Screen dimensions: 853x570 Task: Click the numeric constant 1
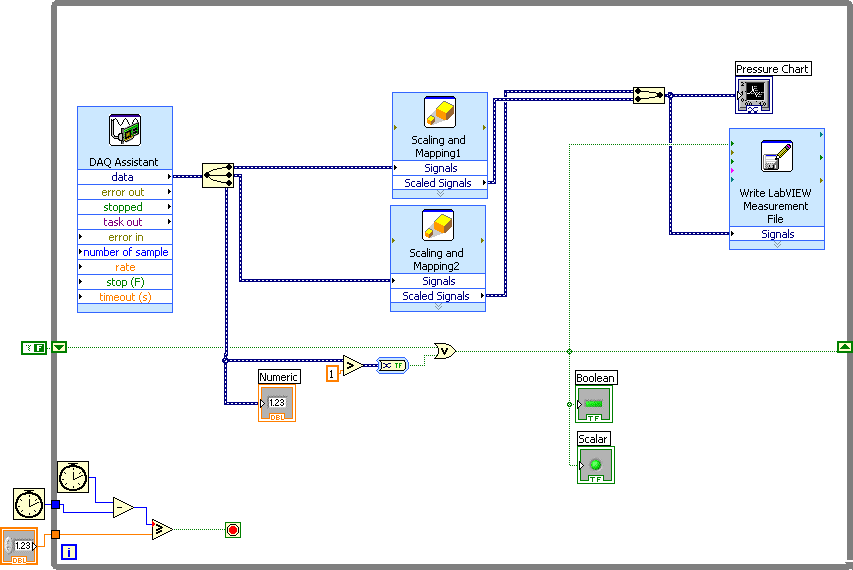(332, 373)
